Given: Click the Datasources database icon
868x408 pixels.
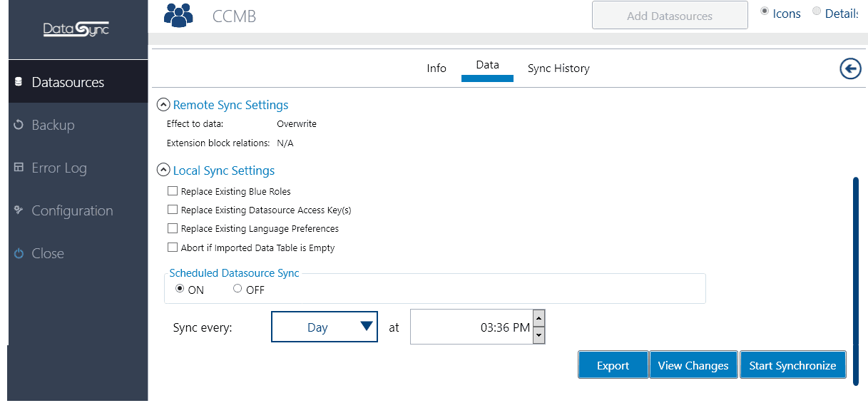Looking at the screenshot, I should click(x=19, y=83).
